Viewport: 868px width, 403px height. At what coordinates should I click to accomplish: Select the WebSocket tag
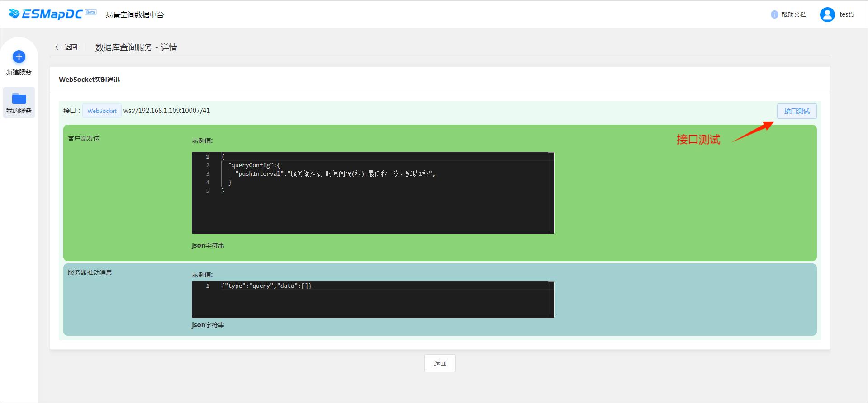tap(102, 111)
